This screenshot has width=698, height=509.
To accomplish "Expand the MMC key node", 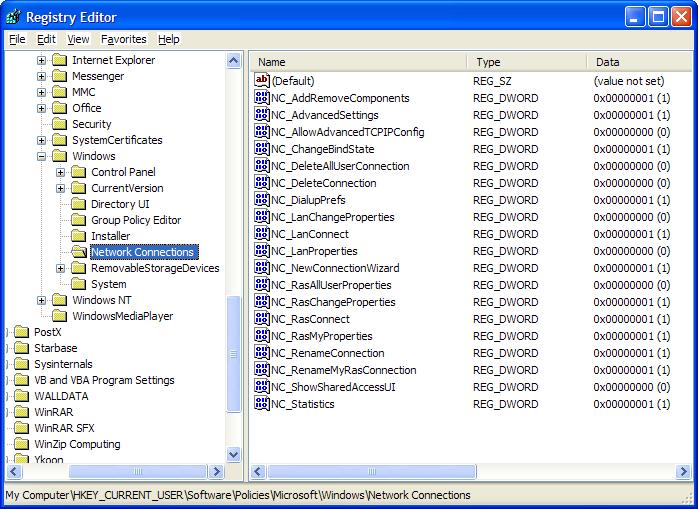I will (x=41, y=92).
